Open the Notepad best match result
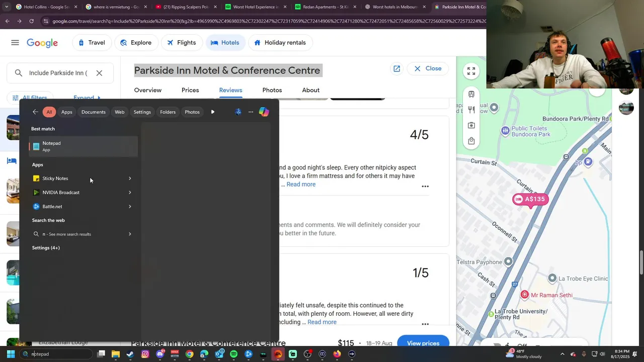This screenshot has height=362, width=644. (83, 146)
